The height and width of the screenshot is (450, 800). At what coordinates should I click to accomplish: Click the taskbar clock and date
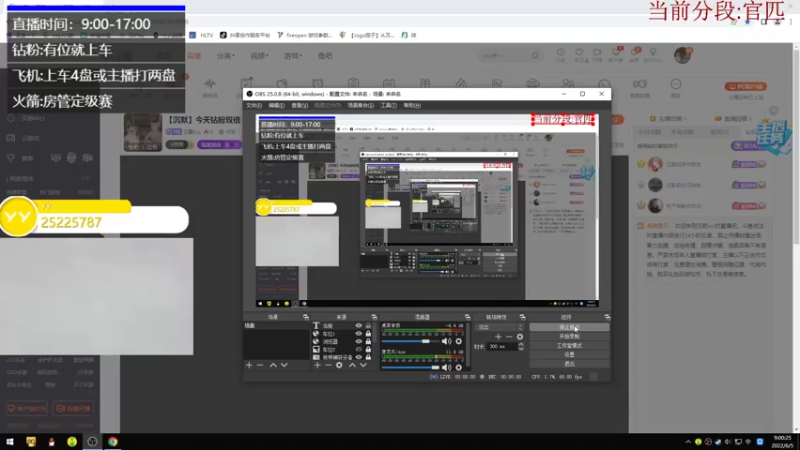782,442
